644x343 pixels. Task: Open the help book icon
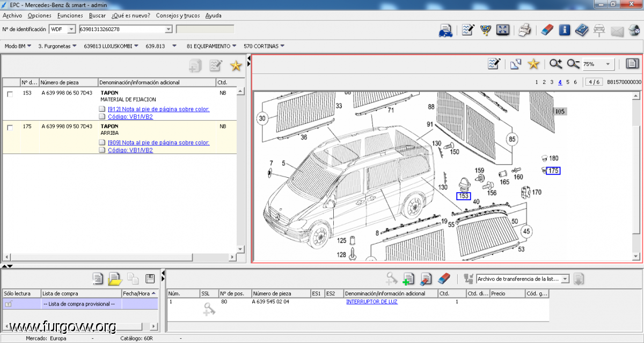(x=582, y=30)
